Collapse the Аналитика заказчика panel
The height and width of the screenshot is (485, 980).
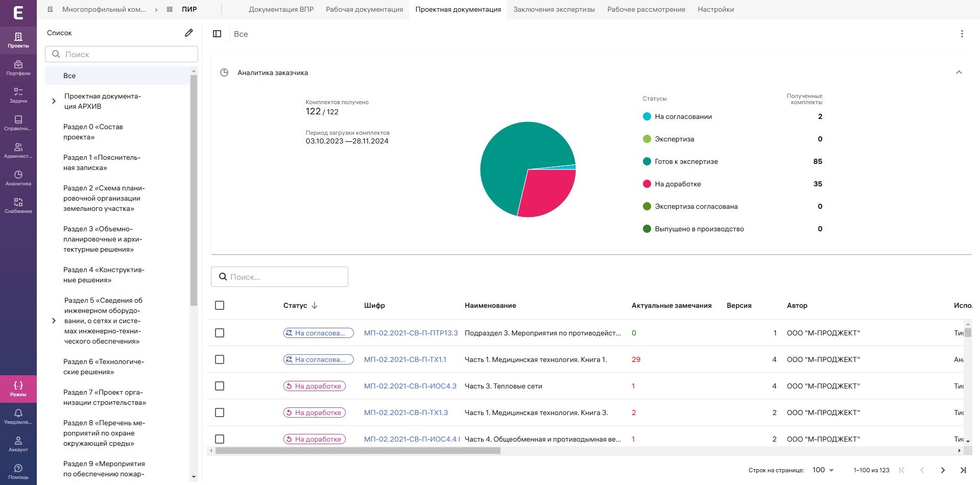pos(959,72)
